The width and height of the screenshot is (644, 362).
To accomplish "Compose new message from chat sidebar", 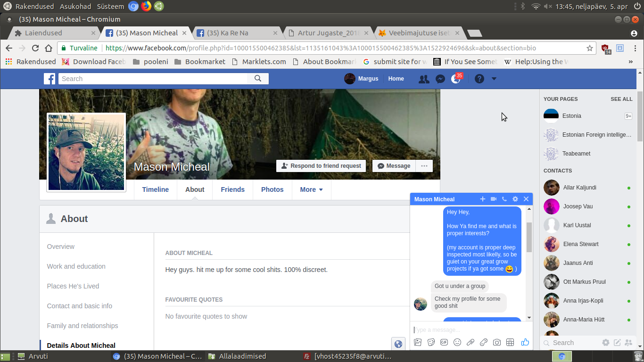I will 617,343.
